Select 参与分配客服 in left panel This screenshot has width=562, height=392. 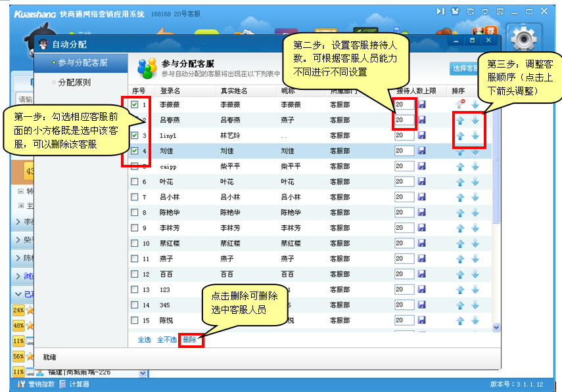pos(82,63)
